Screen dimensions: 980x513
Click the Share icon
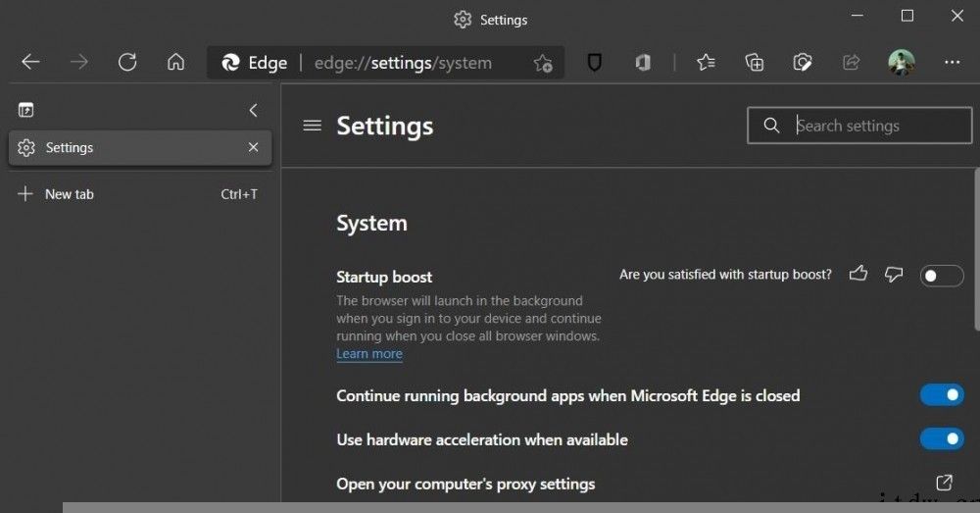click(852, 62)
